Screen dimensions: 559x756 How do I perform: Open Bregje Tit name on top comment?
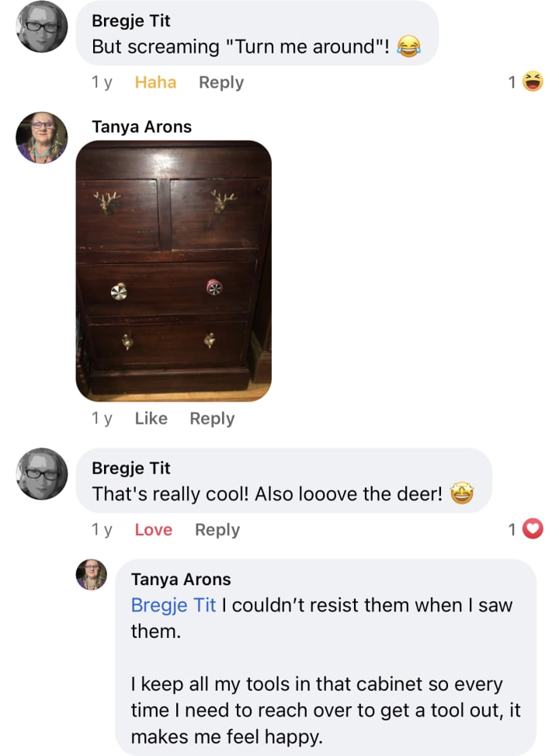(130, 21)
